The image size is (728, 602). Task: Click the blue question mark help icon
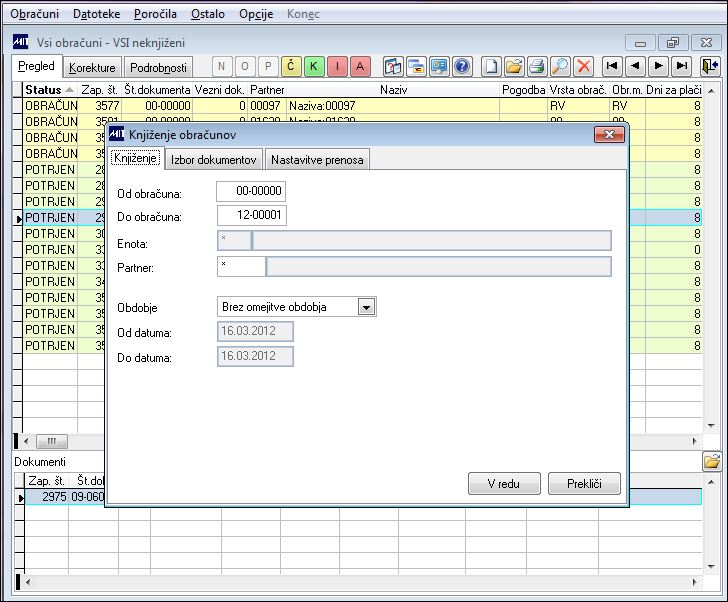[x=462, y=66]
